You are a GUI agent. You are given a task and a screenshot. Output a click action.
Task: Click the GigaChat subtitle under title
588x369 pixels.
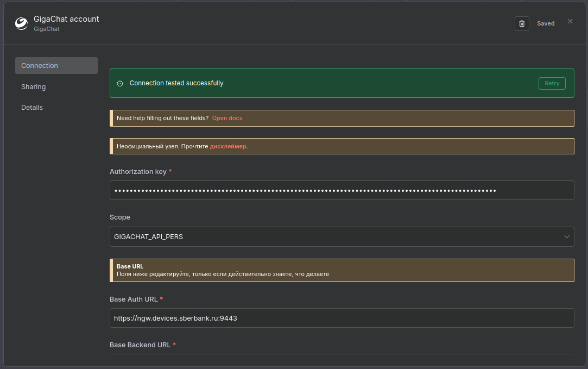click(x=47, y=29)
